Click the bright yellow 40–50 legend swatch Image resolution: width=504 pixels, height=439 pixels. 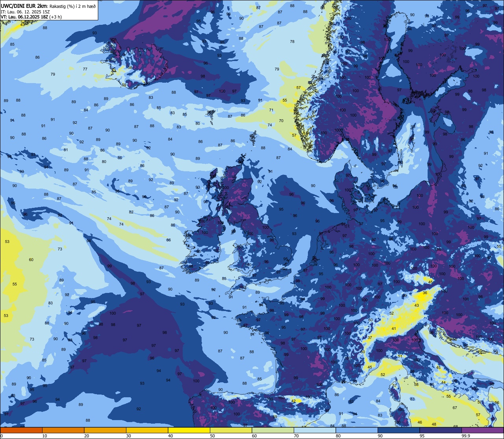(189, 430)
